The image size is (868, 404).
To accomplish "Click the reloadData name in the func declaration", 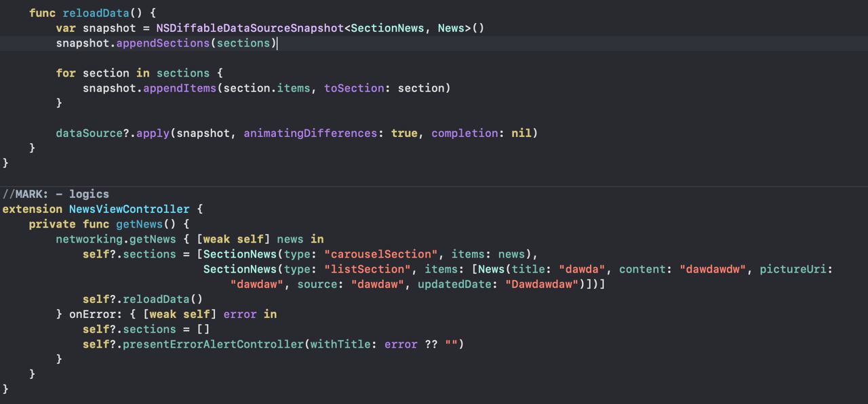I will tap(96, 13).
